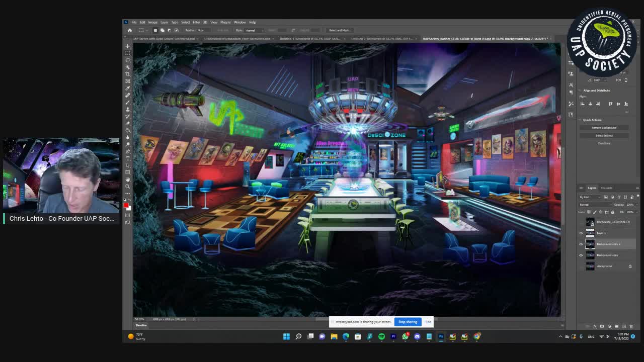This screenshot has height=362, width=644.
Task: Click the Remove Background button
Action: coord(604,128)
